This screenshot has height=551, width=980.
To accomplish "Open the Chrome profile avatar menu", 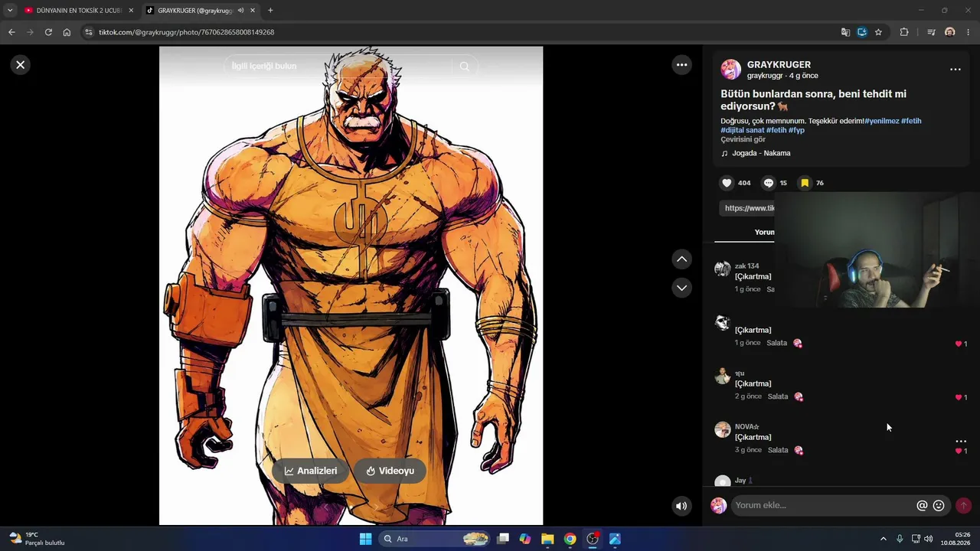I will 950,32.
